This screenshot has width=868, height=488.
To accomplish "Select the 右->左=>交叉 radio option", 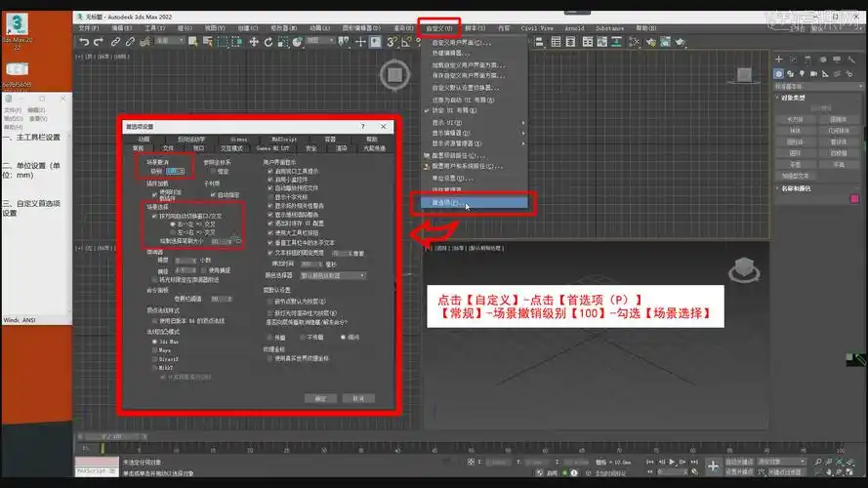I will [x=173, y=224].
